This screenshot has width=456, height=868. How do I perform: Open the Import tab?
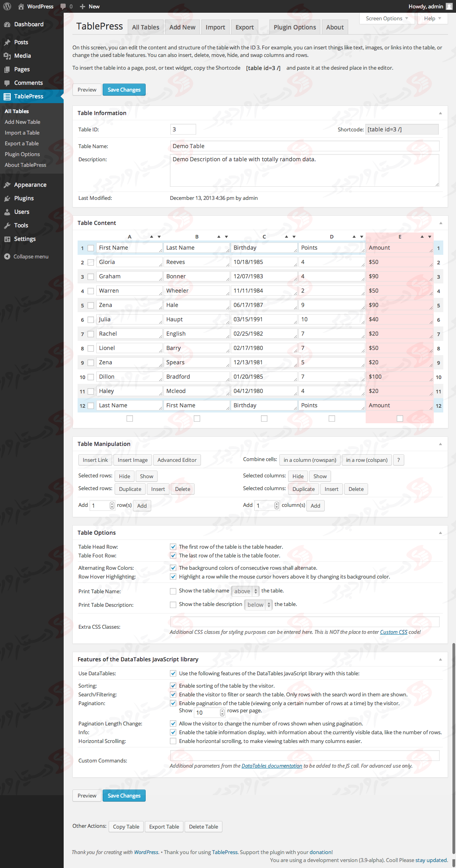(x=215, y=27)
